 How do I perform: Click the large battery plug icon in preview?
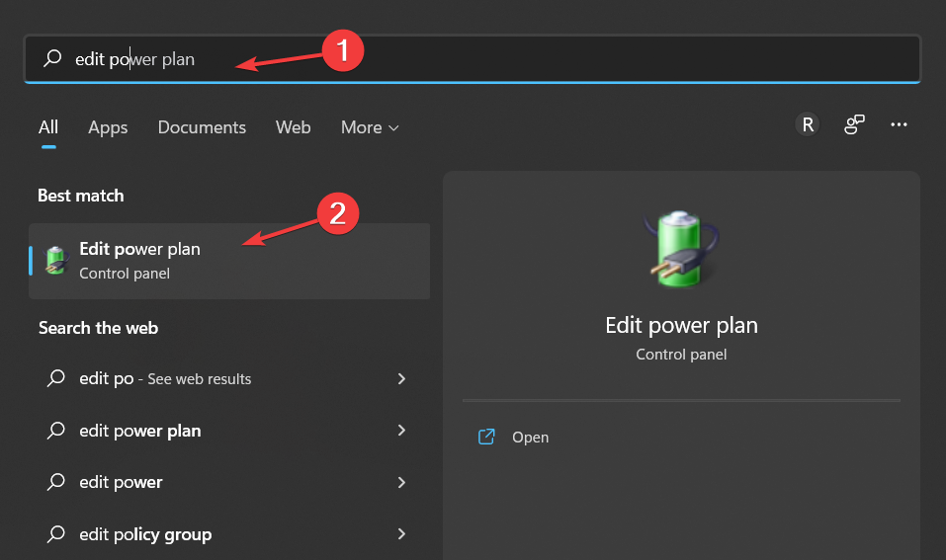click(x=681, y=248)
